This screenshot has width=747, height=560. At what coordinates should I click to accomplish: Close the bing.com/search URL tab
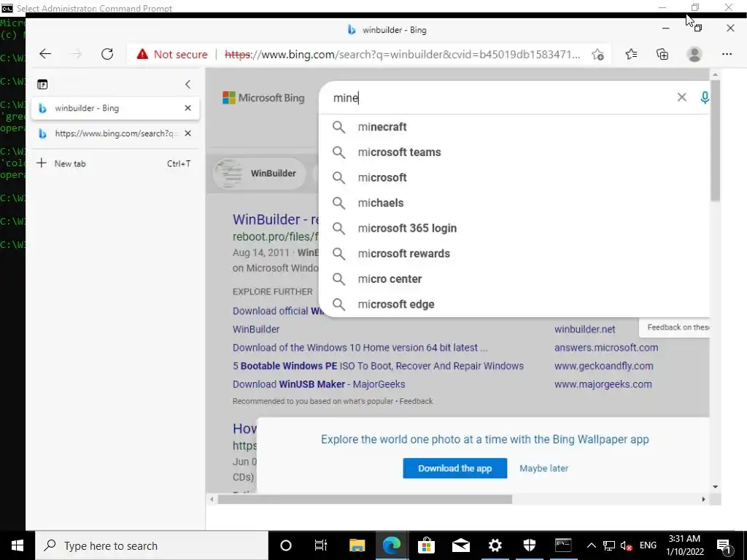pos(187,133)
